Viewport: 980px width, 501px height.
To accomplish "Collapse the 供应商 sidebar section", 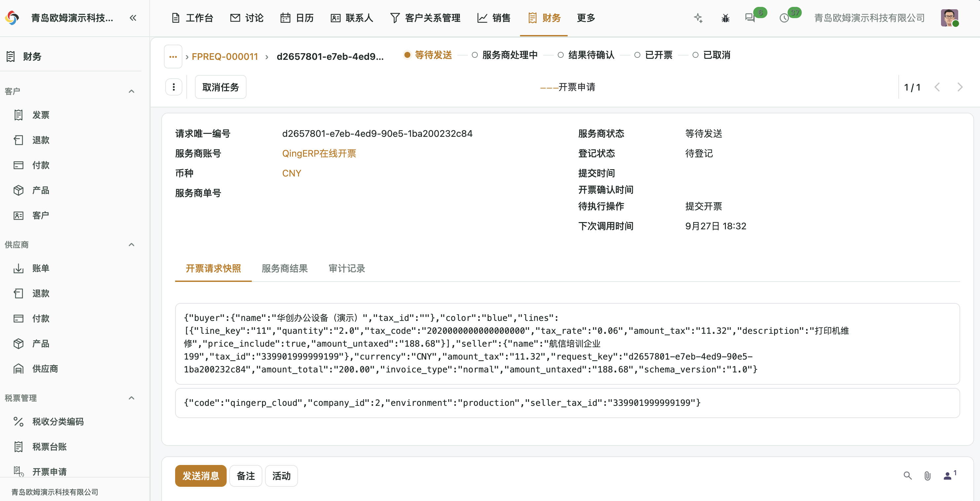I will (132, 245).
